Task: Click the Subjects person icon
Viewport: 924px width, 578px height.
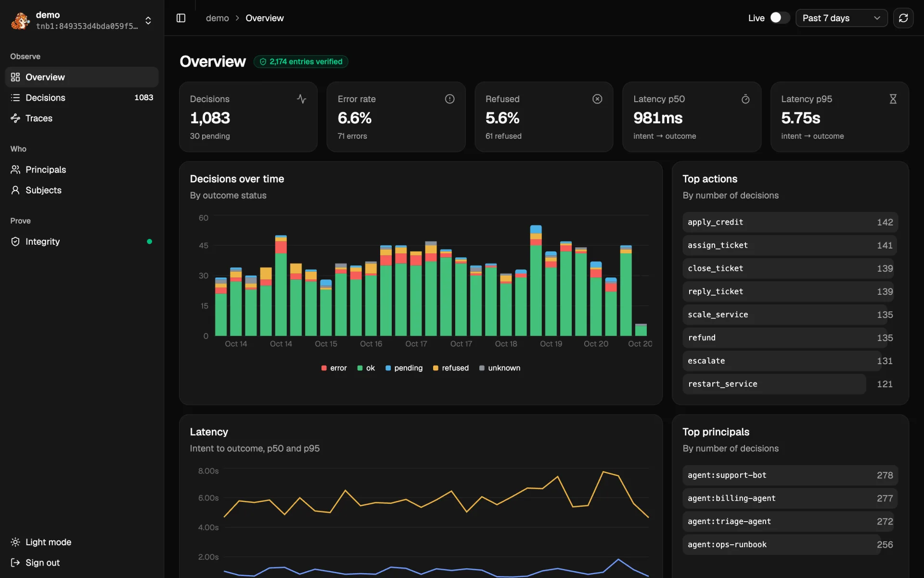Action: 15,190
